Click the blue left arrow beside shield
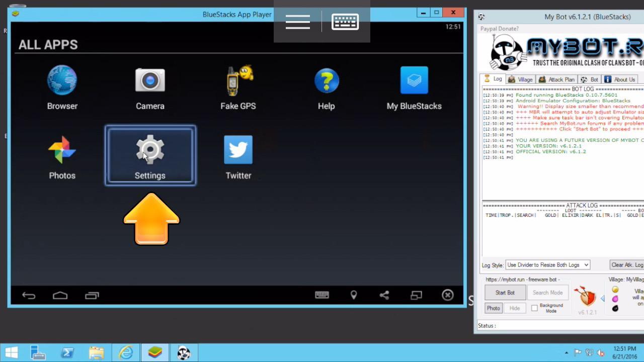 [602, 299]
